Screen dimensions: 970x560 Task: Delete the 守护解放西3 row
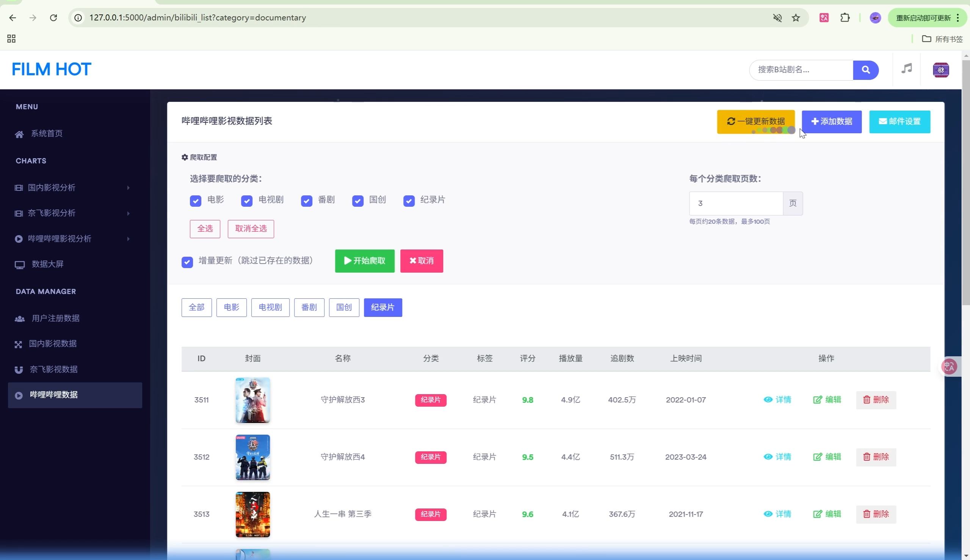pyautogui.click(x=876, y=400)
